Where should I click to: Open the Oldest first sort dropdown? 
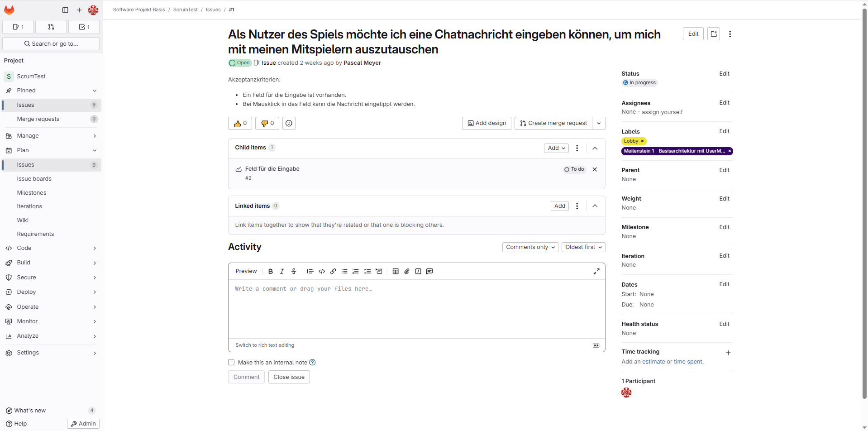coord(583,247)
